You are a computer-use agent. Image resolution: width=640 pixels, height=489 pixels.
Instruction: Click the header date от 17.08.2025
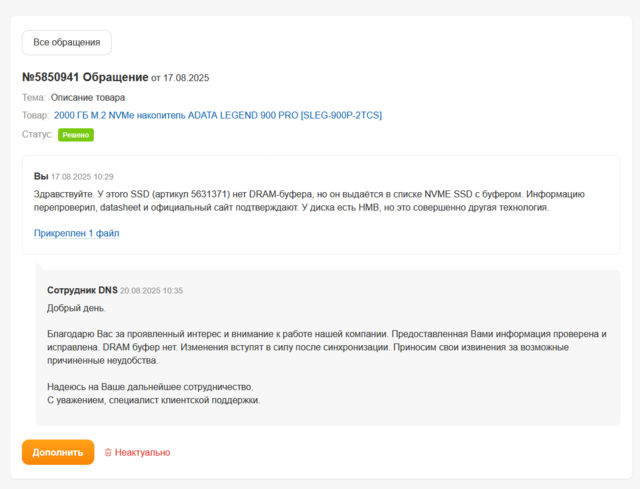click(180, 78)
